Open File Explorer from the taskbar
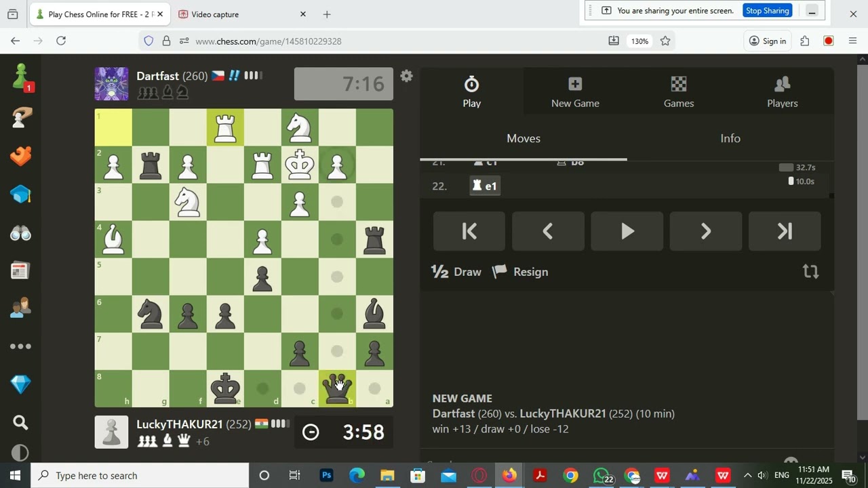868x488 pixels. tap(387, 476)
